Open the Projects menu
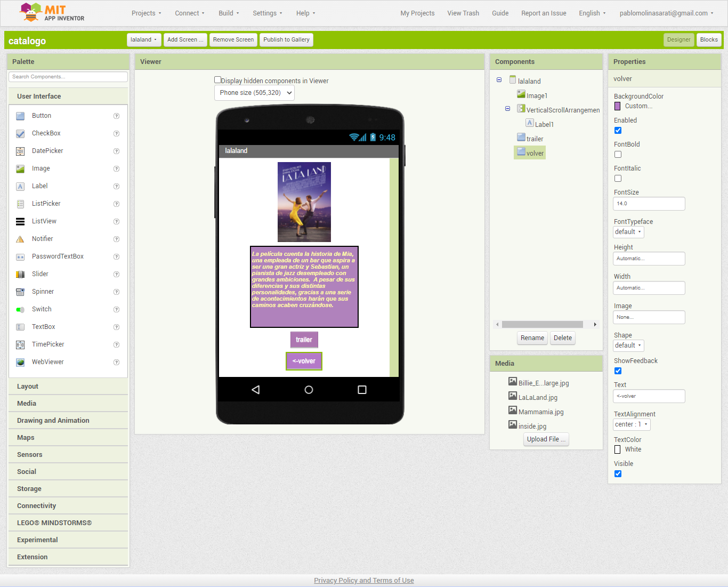The height and width of the screenshot is (587, 728). pos(146,13)
